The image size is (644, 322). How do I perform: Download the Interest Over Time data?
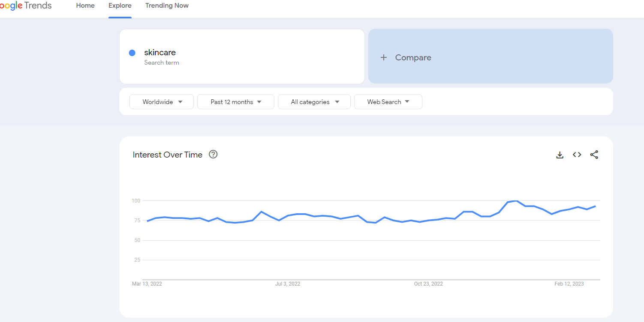point(560,155)
